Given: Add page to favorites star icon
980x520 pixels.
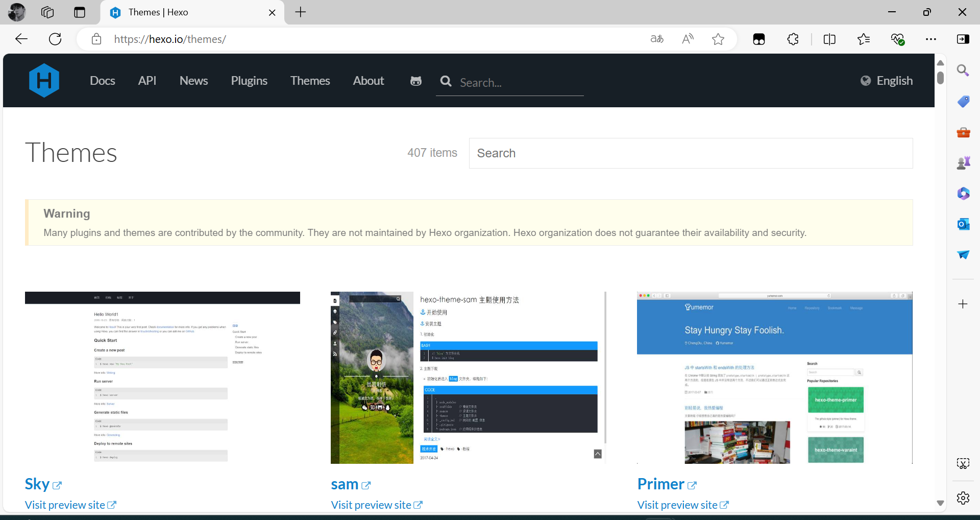Looking at the screenshot, I should (x=718, y=39).
